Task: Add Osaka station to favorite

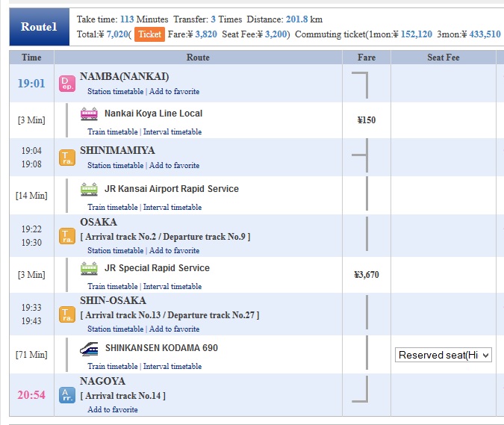Action: 174,251
